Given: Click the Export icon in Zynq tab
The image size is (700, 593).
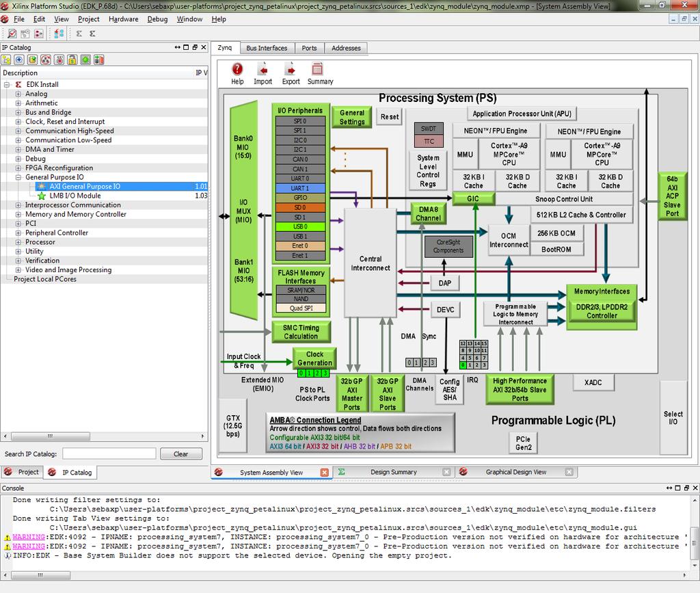Looking at the screenshot, I should click(291, 74).
